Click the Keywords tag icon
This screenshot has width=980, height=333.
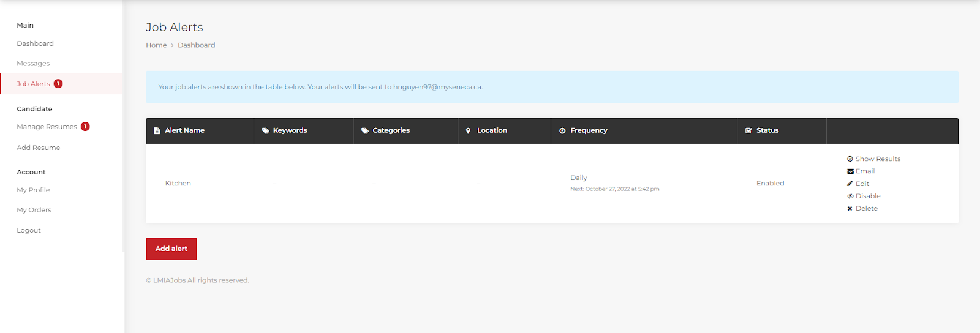point(266,131)
